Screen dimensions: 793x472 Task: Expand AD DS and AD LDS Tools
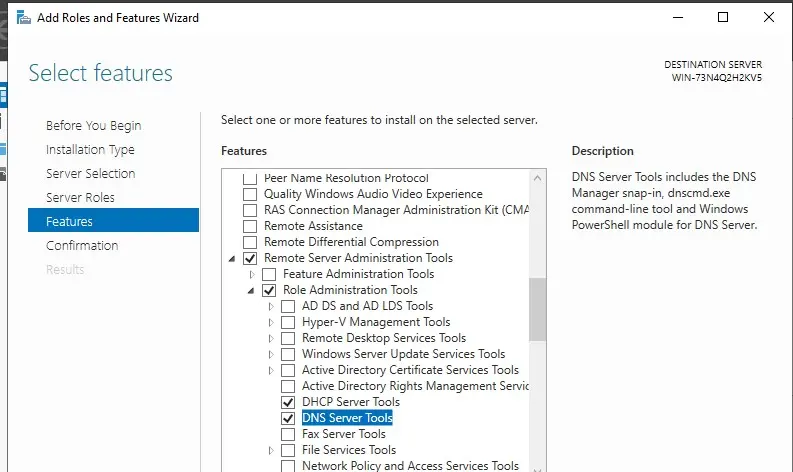(x=271, y=306)
